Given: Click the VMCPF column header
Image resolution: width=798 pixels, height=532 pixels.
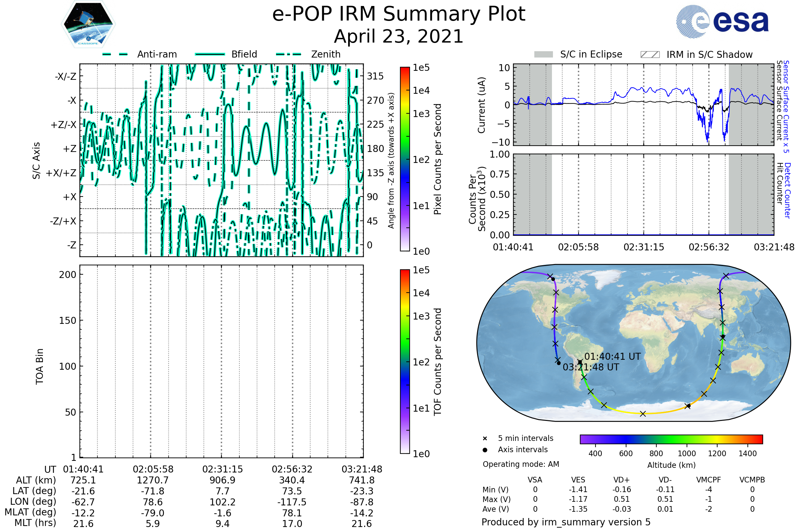Looking at the screenshot, I should (x=709, y=480).
